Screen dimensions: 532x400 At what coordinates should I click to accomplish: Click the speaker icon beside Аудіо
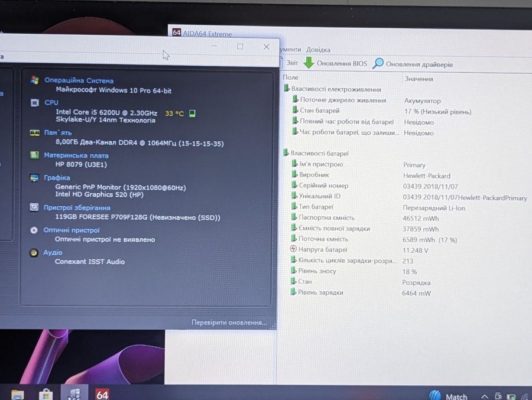tap(34, 252)
